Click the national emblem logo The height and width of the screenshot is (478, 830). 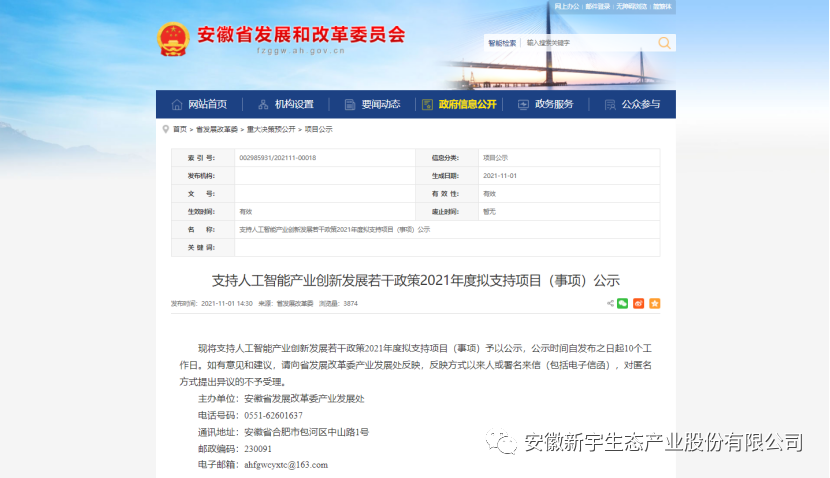[172, 38]
